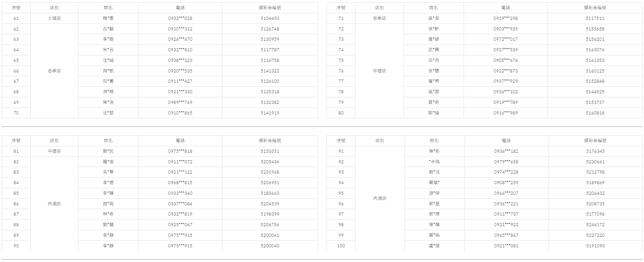Click the name cell *卡瑪

(x=434, y=162)
